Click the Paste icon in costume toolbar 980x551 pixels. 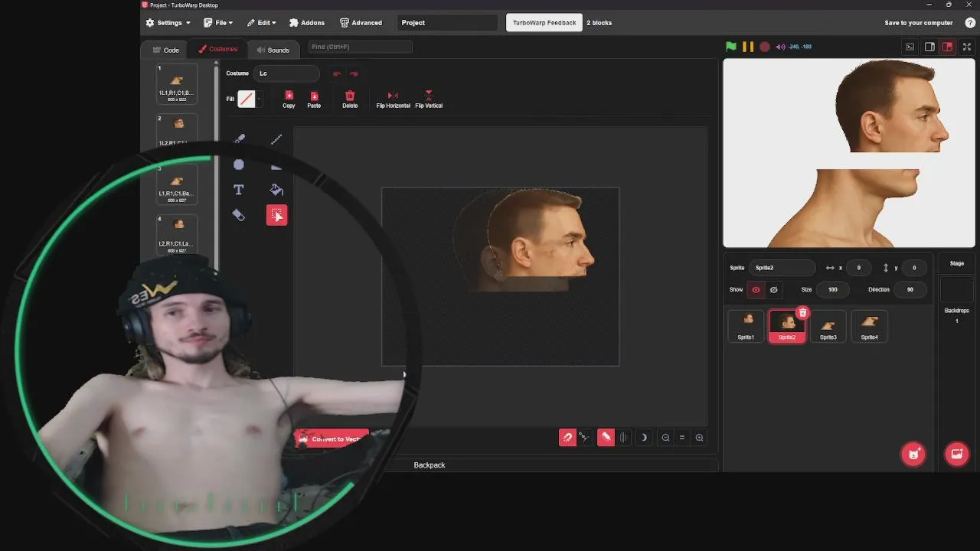tap(314, 99)
